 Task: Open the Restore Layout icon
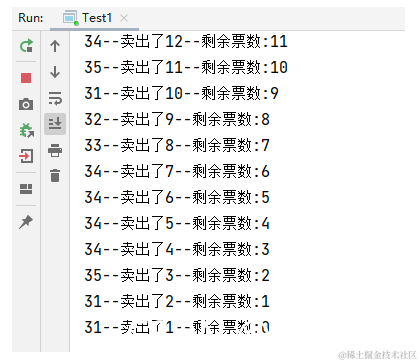tap(26, 189)
